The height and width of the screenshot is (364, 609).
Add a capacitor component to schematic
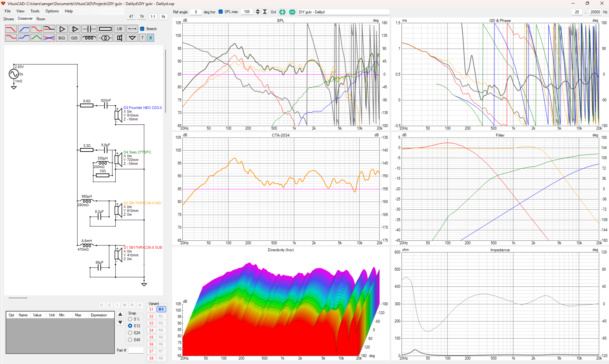pos(89,29)
